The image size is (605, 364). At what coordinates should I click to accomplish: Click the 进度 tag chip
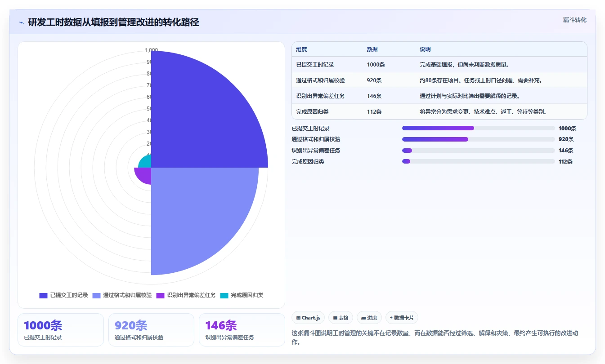click(x=369, y=318)
